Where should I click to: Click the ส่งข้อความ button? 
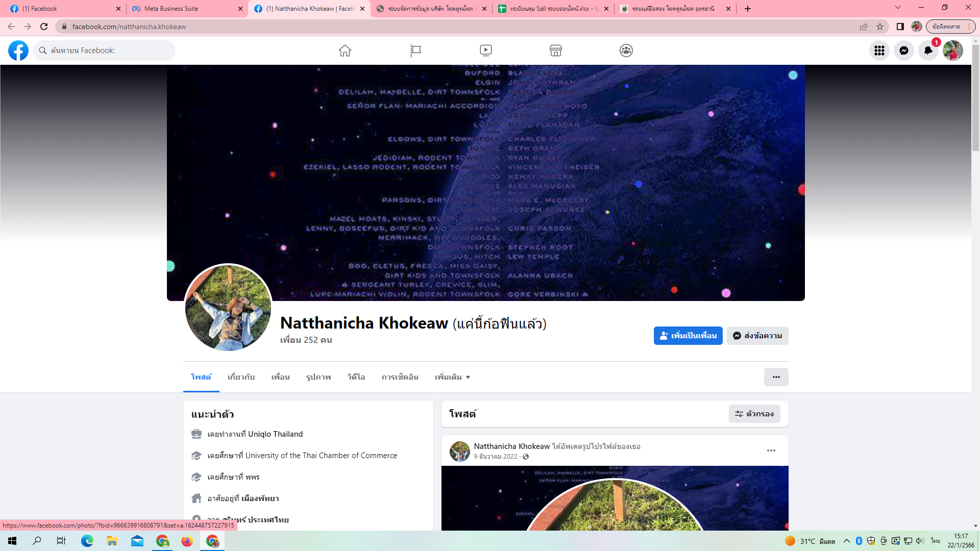[x=757, y=336]
